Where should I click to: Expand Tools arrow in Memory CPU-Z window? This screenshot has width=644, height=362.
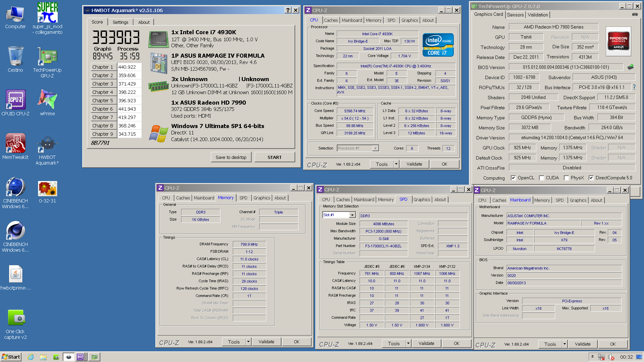248,342
